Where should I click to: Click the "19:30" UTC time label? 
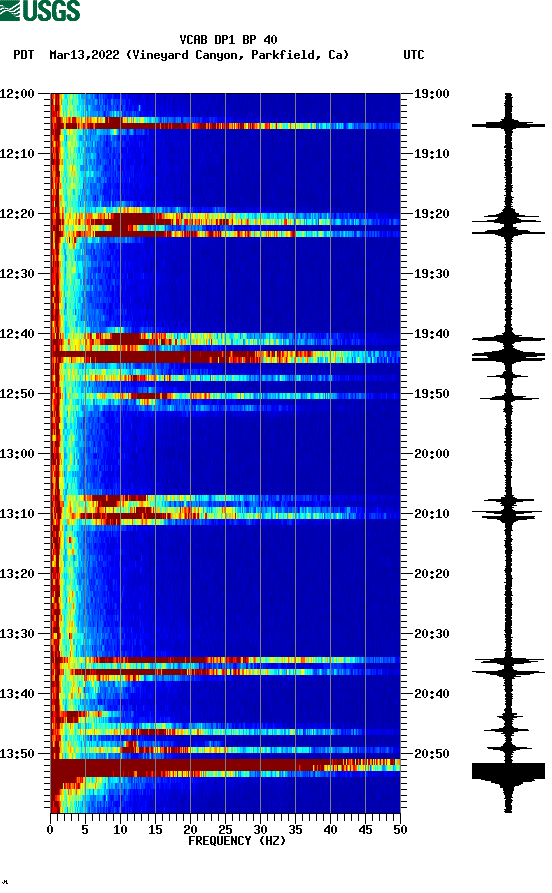coord(431,273)
